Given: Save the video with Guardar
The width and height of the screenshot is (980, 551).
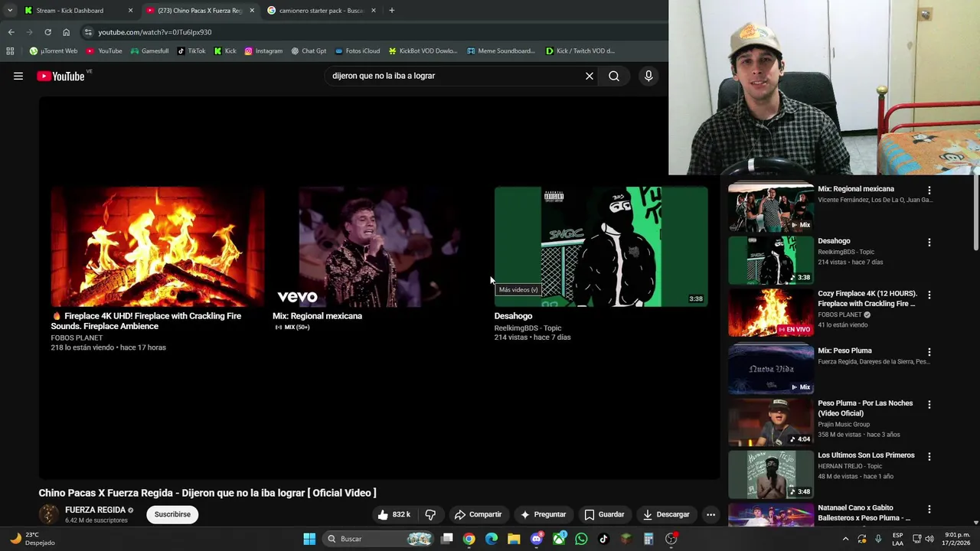Looking at the screenshot, I should (x=605, y=514).
